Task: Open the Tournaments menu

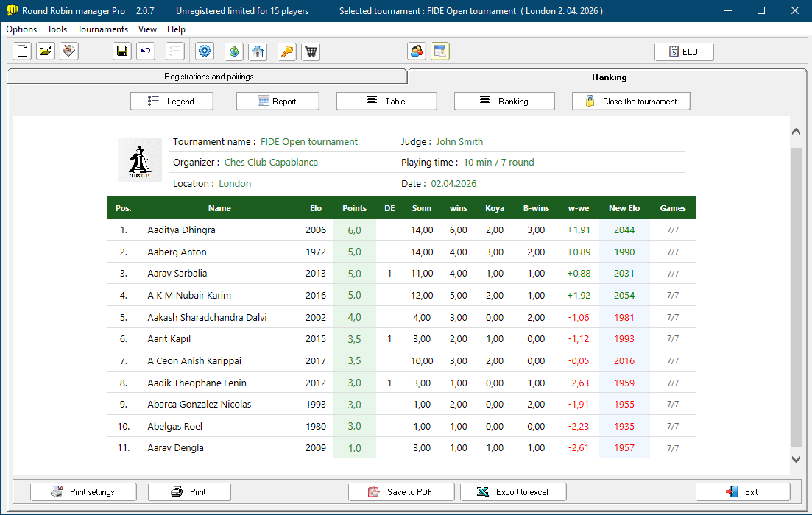Action: tap(102, 29)
